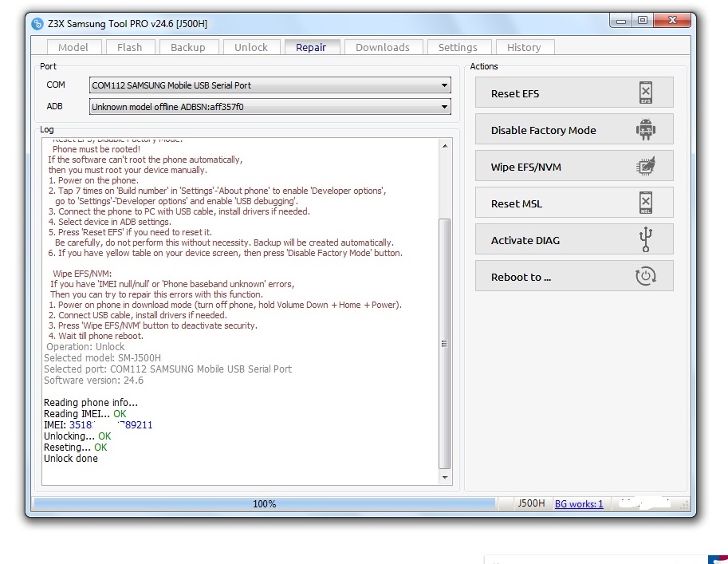The width and height of the screenshot is (728, 564).
Task: Click the Reboot power cycle icon
Action: pyautogui.click(x=645, y=276)
